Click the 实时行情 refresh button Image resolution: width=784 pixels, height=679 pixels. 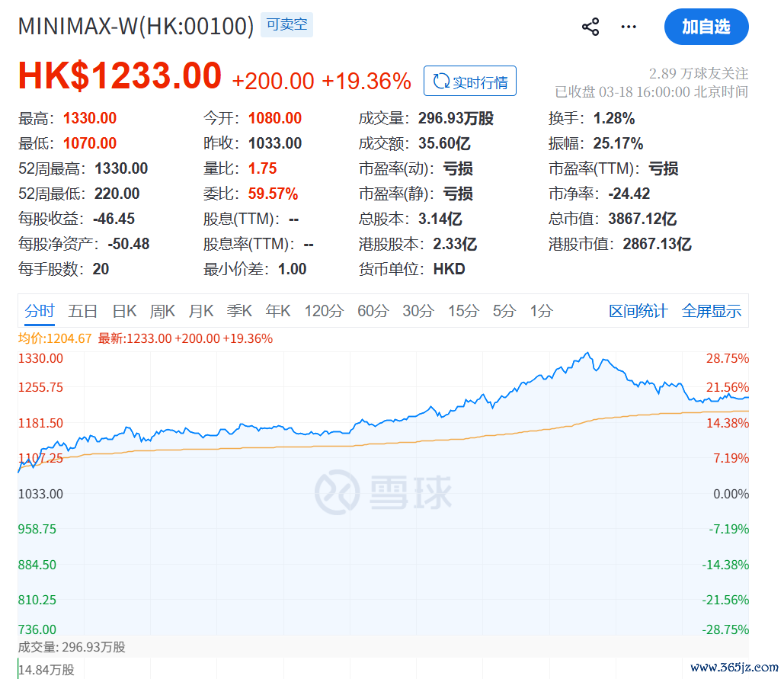(x=470, y=82)
